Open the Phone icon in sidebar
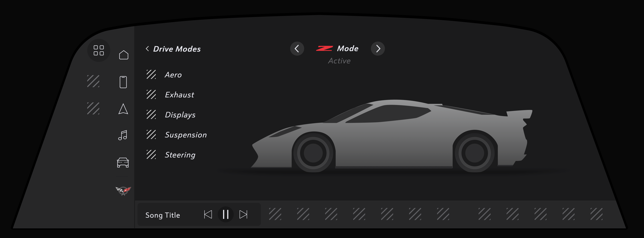The height and width of the screenshot is (238, 644). 123,82
